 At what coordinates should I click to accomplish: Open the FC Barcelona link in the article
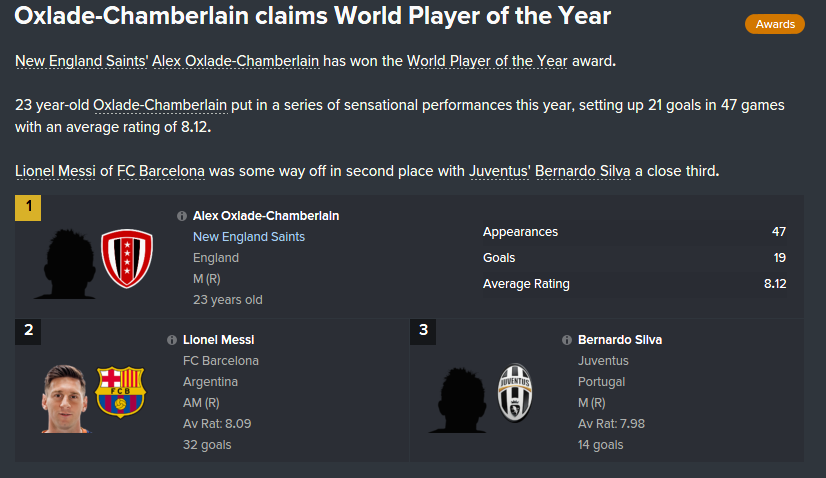(161, 171)
